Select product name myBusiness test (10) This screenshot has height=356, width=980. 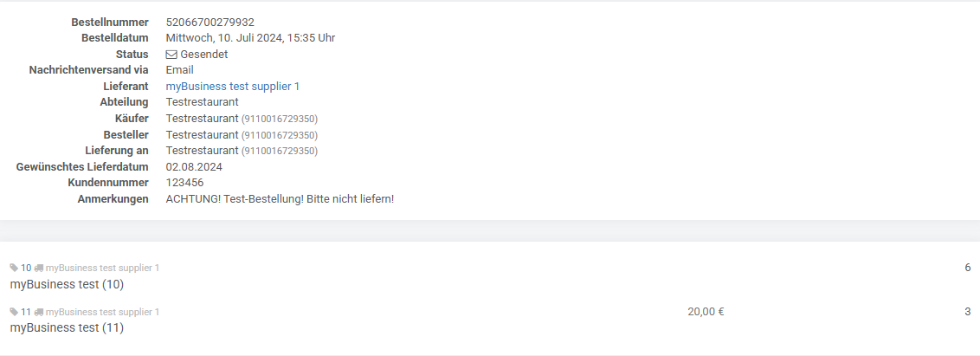[67, 284]
